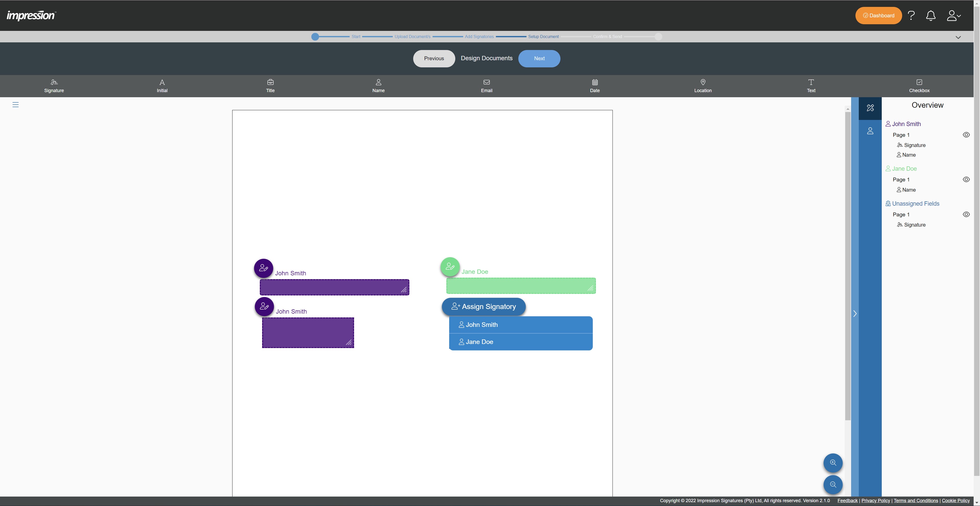This screenshot has width=980, height=506.
Task: Click the Next button
Action: coord(539,59)
